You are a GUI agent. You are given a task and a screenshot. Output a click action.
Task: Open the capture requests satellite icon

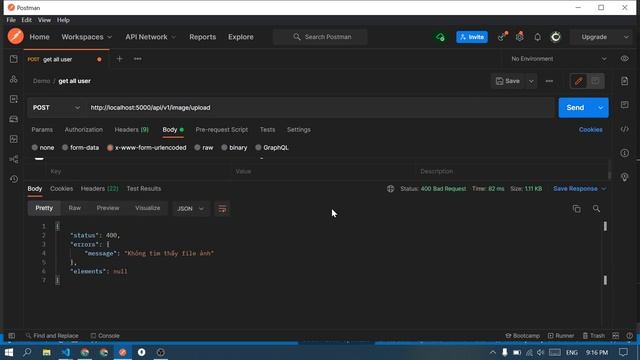502,37
